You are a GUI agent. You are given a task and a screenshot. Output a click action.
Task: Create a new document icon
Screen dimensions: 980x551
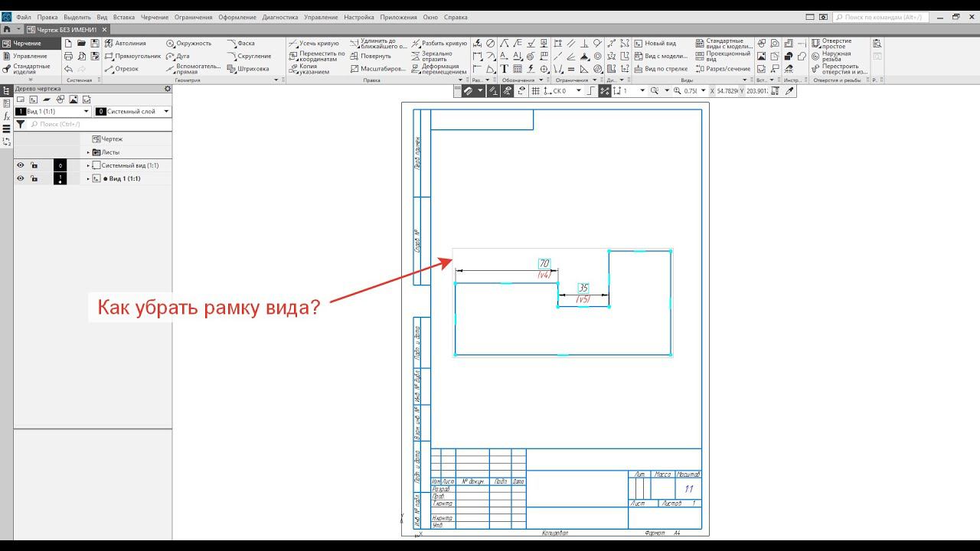(68, 44)
